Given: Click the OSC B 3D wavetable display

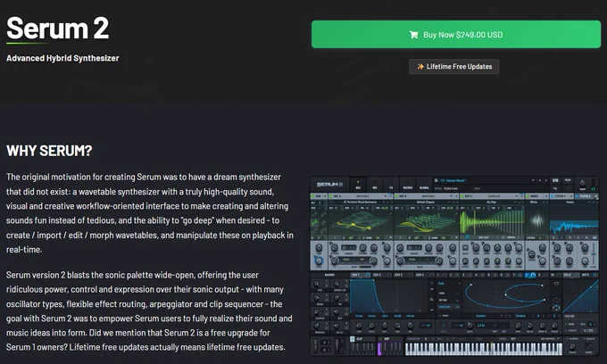Looking at the screenshot, I should click(x=426, y=222).
